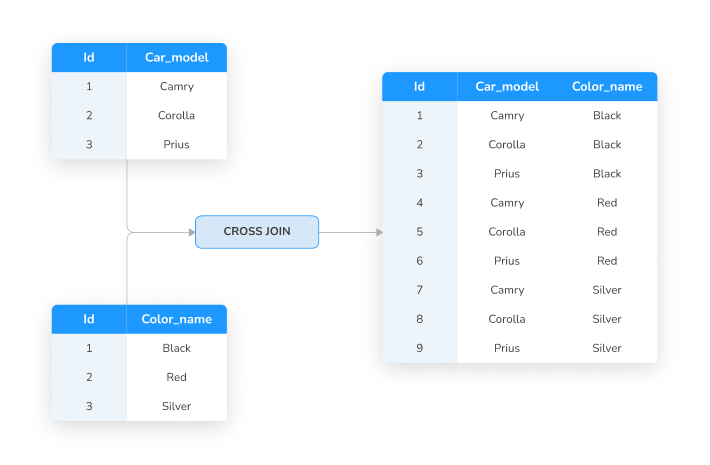Click result row 6 Red cell
This screenshot has height=465, width=710.
coord(607,261)
